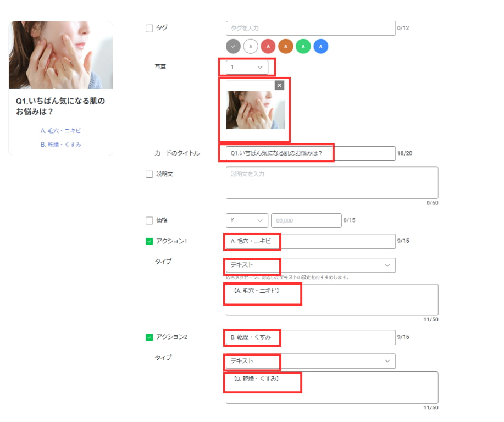Click the uploaded face photo thumbnail

click(256, 110)
